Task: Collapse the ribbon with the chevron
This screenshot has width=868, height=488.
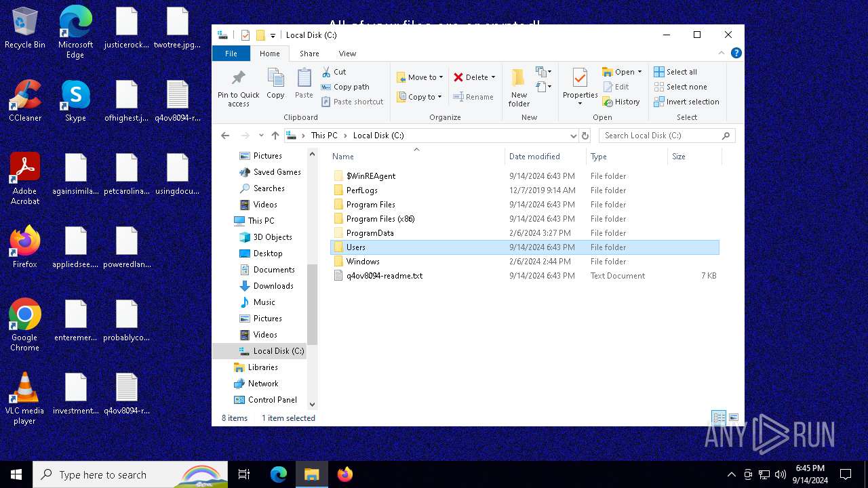Action: click(x=722, y=53)
